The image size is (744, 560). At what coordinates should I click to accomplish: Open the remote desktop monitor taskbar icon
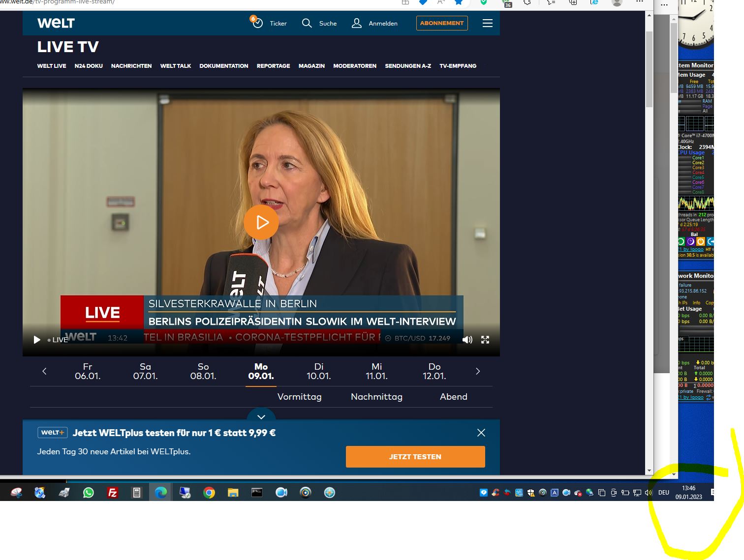point(185,493)
